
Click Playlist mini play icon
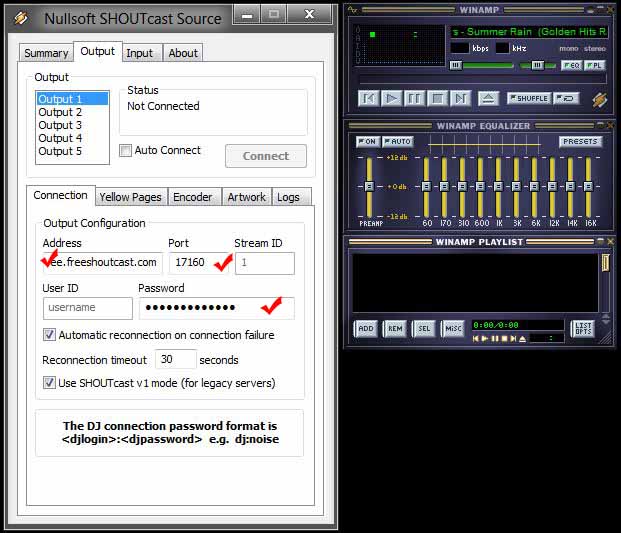[485, 339]
